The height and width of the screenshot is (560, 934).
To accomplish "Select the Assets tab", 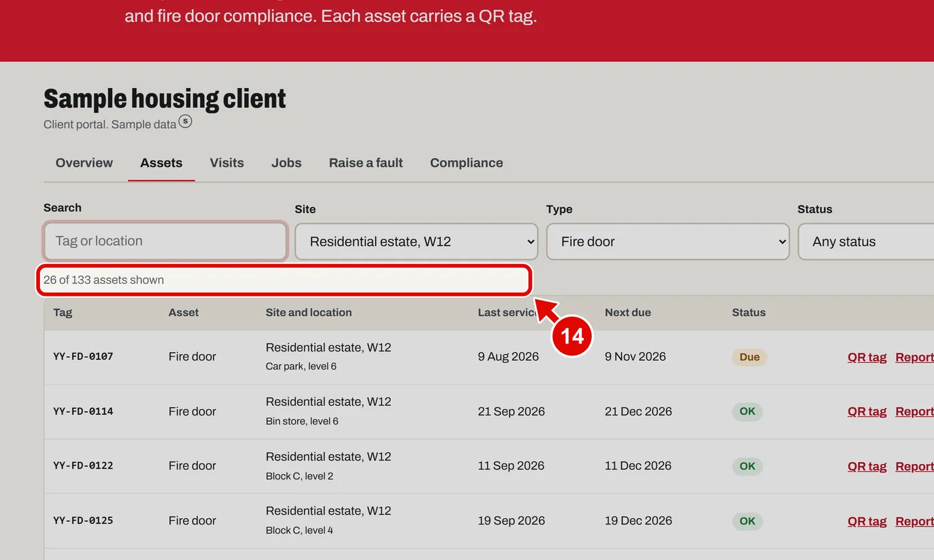I will (x=161, y=163).
